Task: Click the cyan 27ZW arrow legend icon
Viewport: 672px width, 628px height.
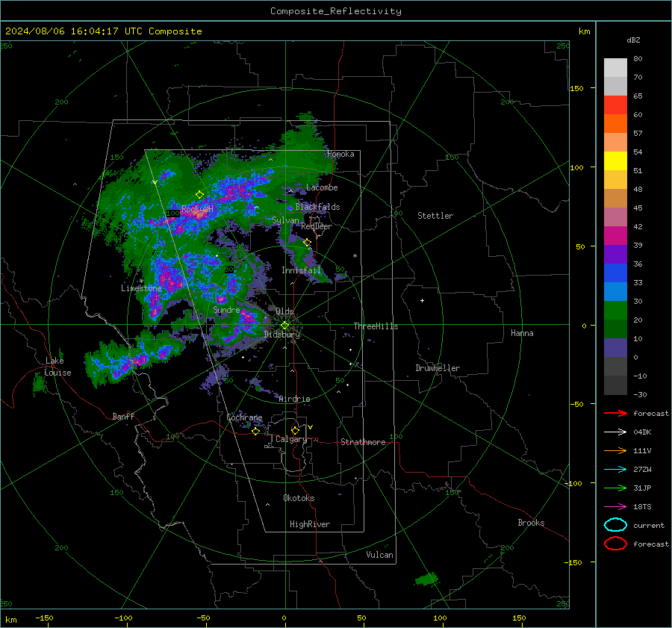Action: tap(615, 470)
